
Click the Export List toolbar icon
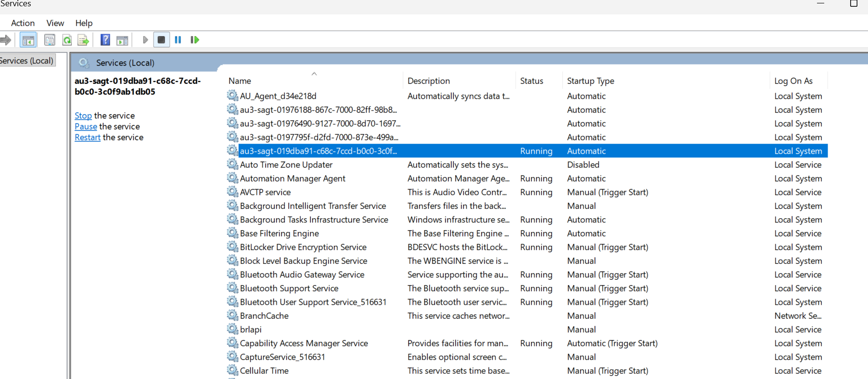click(x=83, y=40)
